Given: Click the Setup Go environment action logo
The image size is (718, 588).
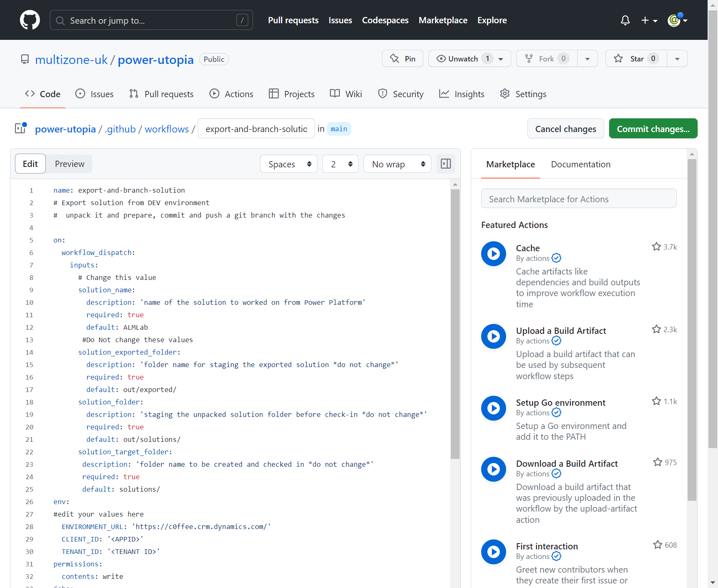Looking at the screenshot, I should [493, 408].
